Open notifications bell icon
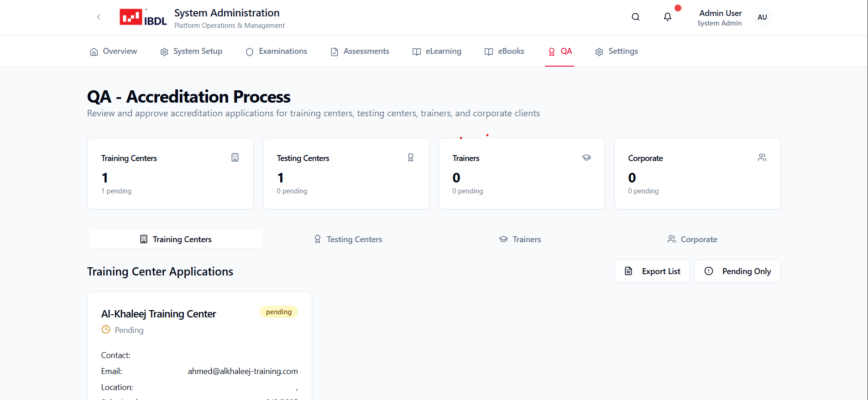 [667, 17]
